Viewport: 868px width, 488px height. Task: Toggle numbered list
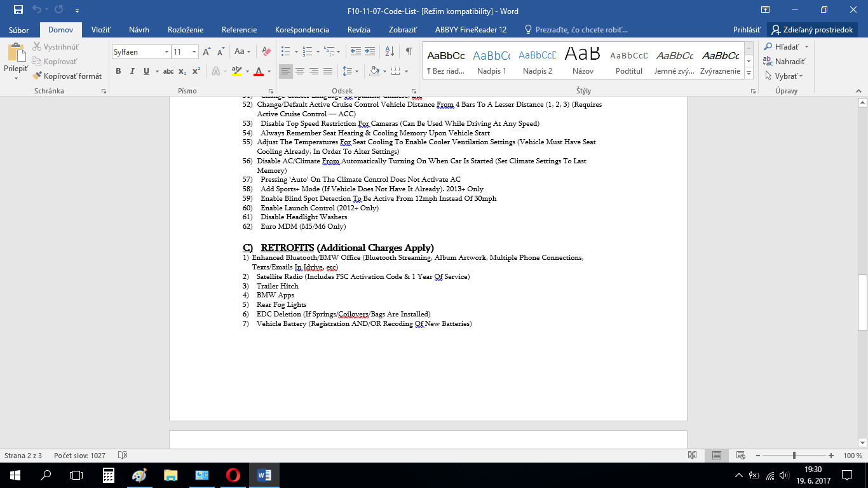pos(307,51)
